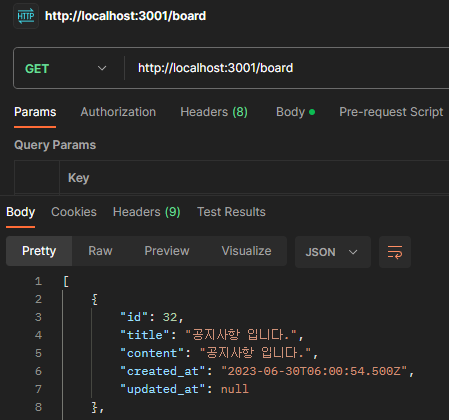Screen dimensions: 449x420
Task: Select the Pretty view button
Action: 39,251
